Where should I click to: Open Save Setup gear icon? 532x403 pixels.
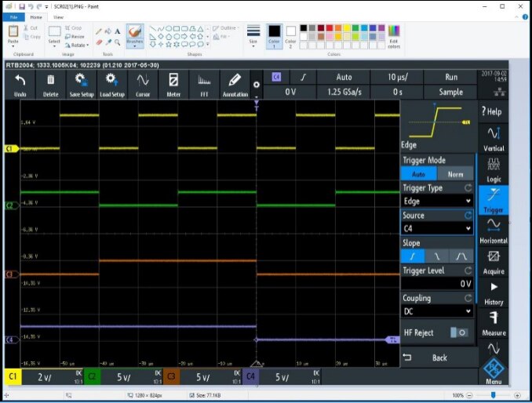coord(81,80)
